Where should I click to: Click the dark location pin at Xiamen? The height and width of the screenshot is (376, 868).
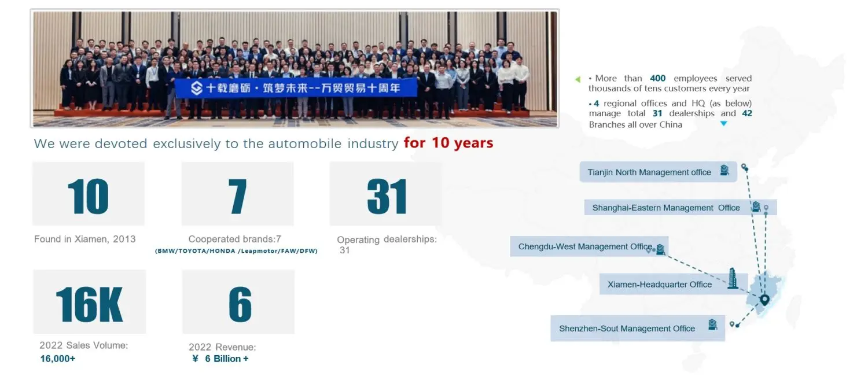764,300
